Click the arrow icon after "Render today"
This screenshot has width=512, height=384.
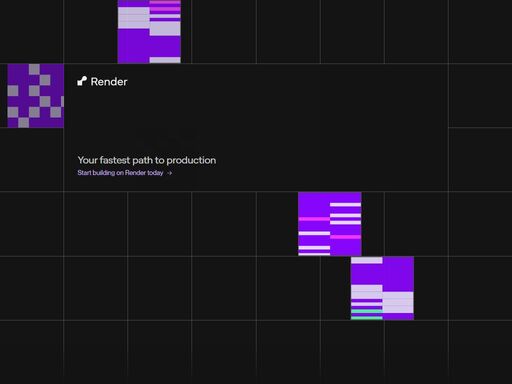pyautogui.click(x=169, y=173)
